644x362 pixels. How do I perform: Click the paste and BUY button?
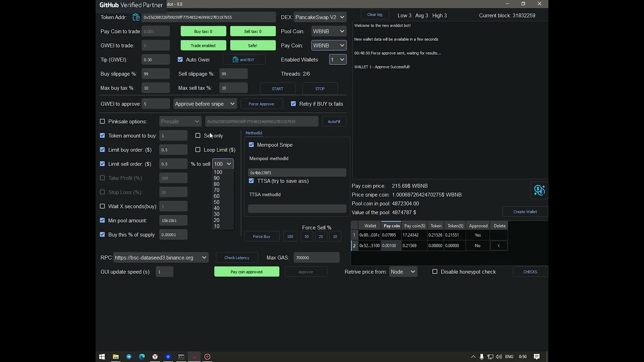pos(244,59)
